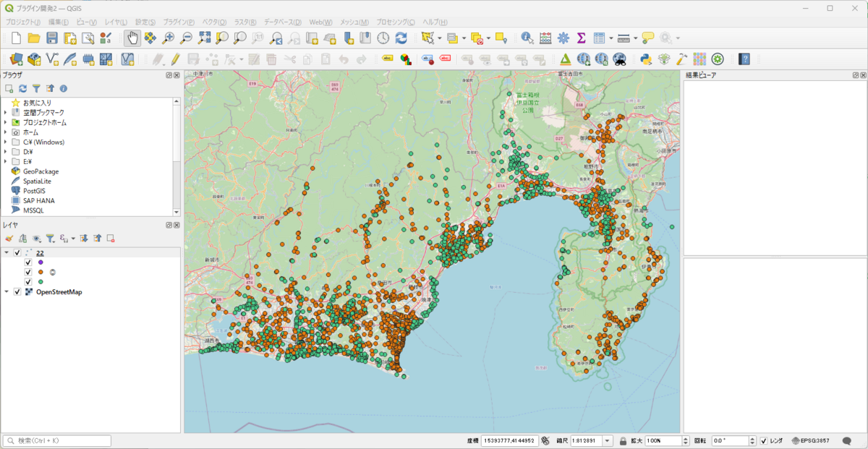Open the Python console icon
The height and width of the screenshot is (449, 868).
tap(647, 59)
